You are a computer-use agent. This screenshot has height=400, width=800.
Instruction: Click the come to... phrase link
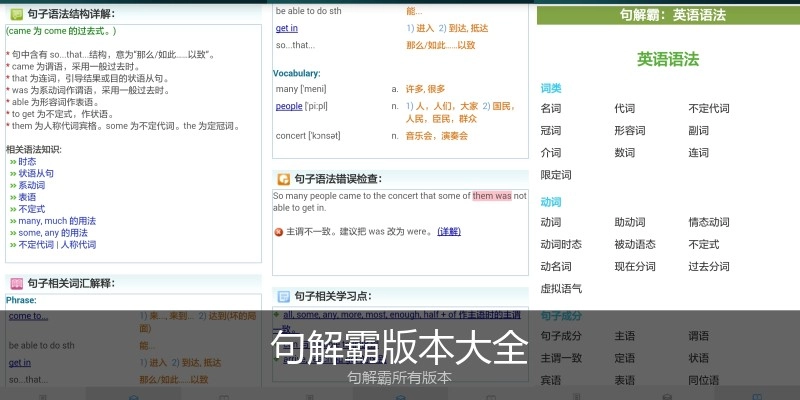coord(29,316)
